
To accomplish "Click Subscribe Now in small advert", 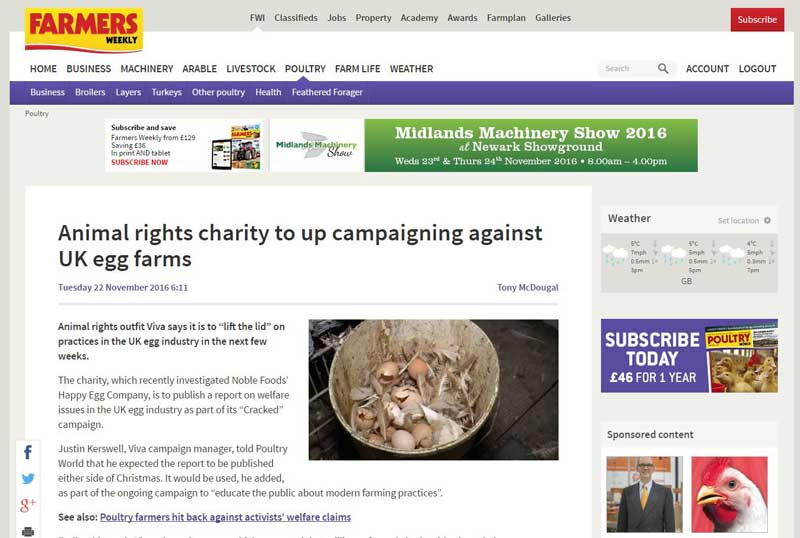I will click(x=139, y=162).
